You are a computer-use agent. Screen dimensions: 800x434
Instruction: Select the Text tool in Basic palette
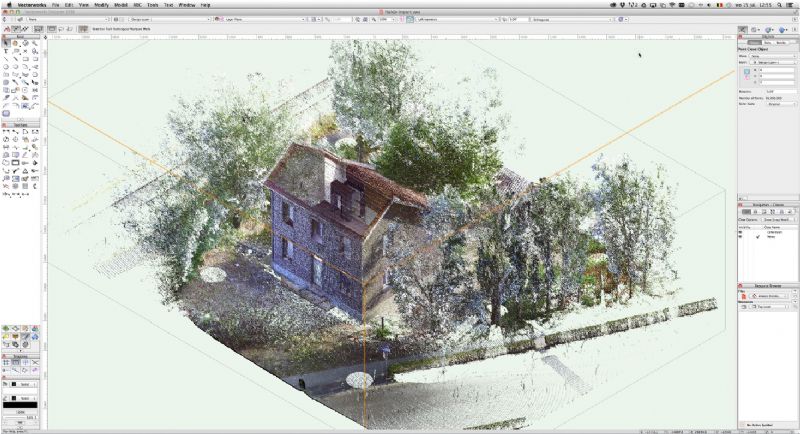tap(5, 51)
